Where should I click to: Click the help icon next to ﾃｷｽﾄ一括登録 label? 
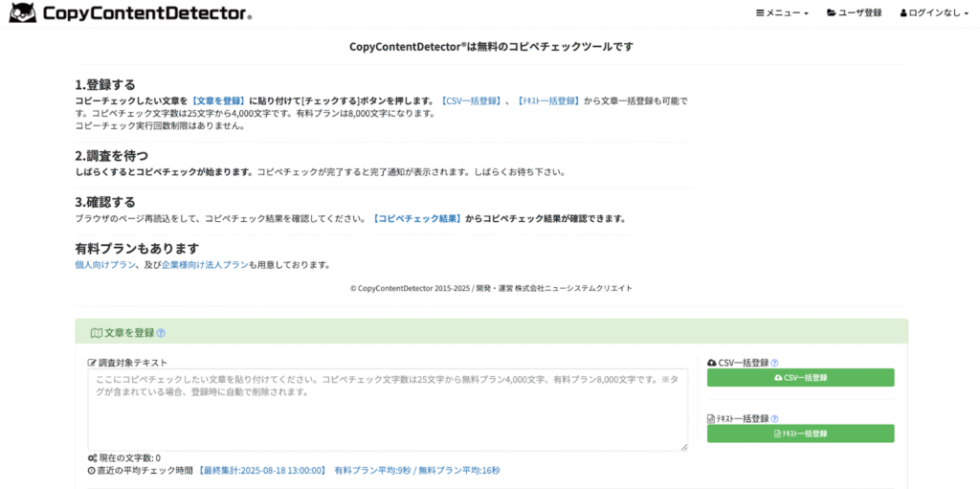click(x=774, y=419)
